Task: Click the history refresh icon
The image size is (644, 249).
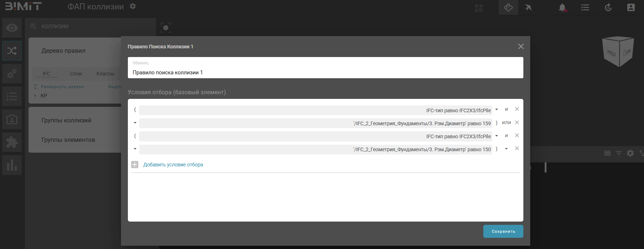Action: 608,8
